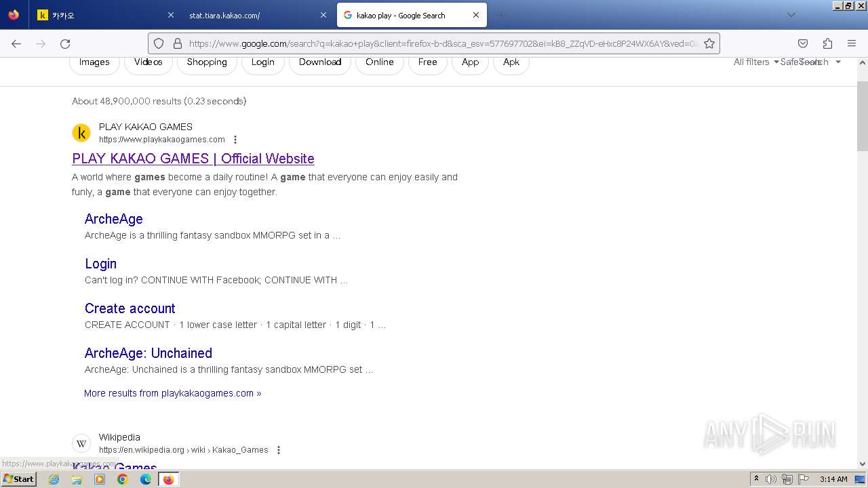The width and height of the screenshot is (868, 488).
Task: Filter results by Shopping
Action: click(x=207, y=62)
